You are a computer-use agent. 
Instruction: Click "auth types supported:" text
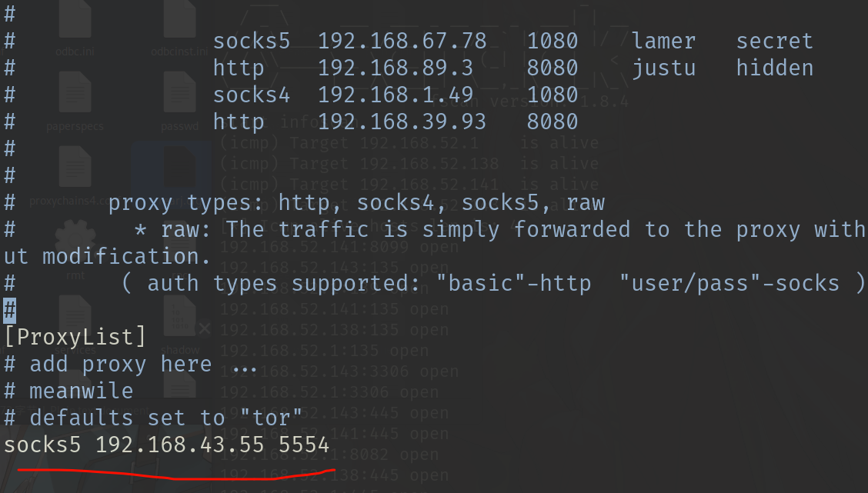pos(283,285)
